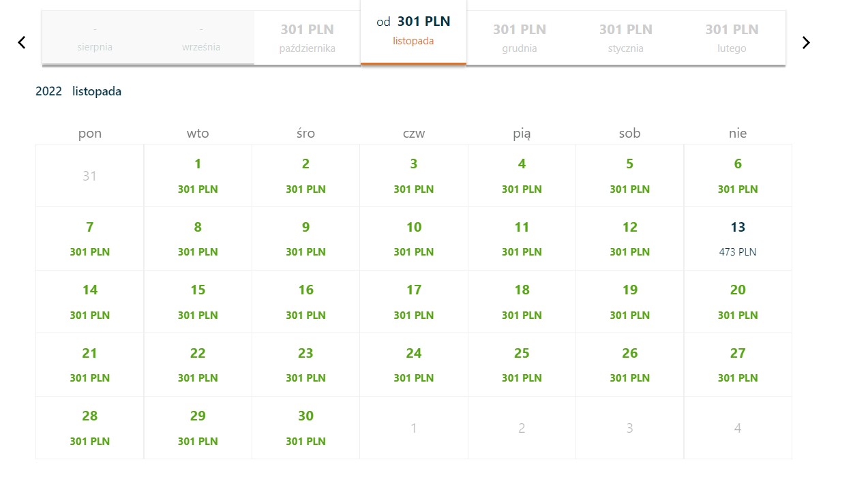Choose the lutego month tab
The image size is (868, 492).
tap(732, 38)
